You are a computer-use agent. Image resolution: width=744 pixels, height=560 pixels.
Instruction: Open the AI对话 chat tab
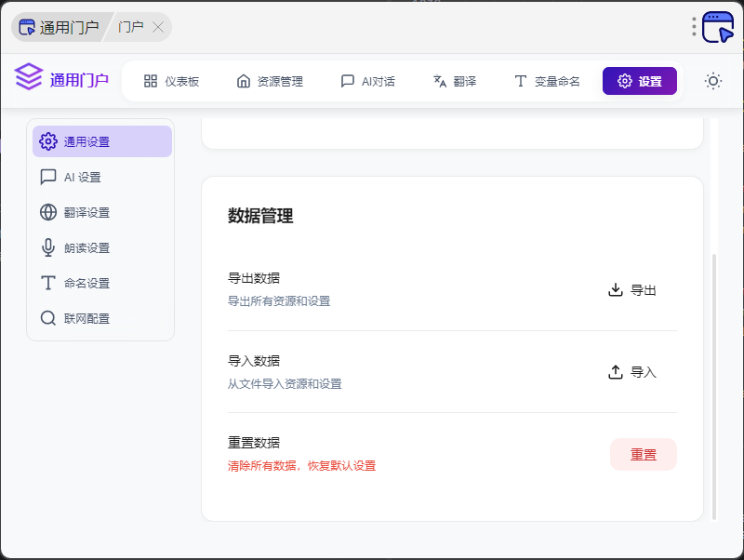368,81
